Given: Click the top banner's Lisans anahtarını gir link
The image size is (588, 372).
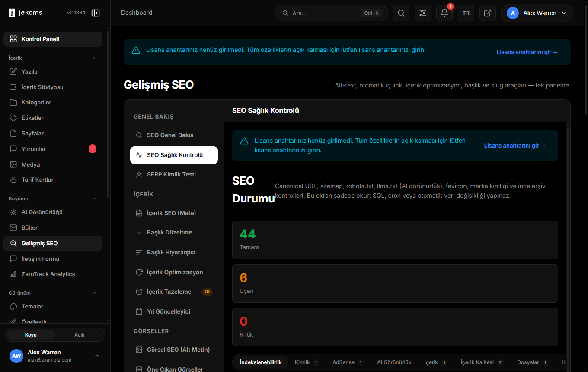Looking at the screenshot, I should (x=527, y=52).
